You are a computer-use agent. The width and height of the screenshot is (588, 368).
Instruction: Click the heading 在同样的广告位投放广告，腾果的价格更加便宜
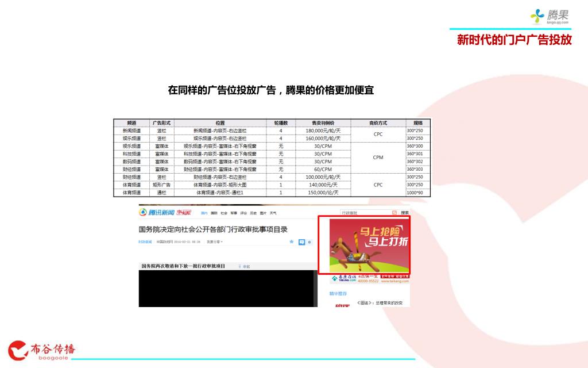[x=271, y=90]
